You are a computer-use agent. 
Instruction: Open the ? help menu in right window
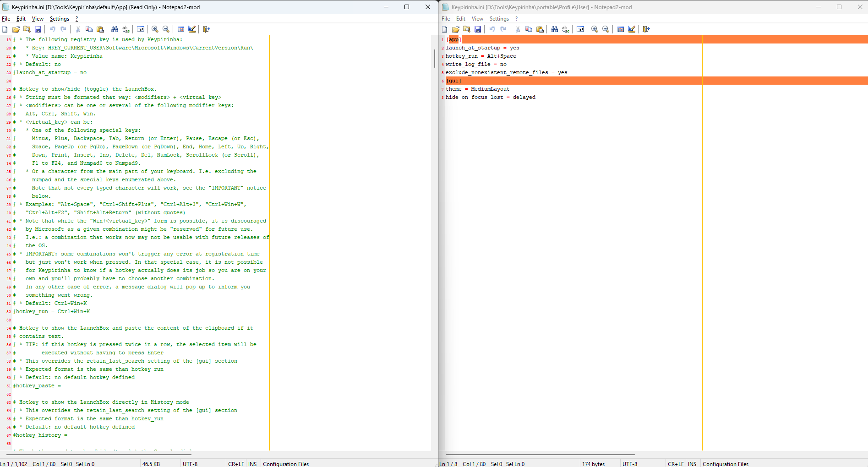click(x=516, y=19)
